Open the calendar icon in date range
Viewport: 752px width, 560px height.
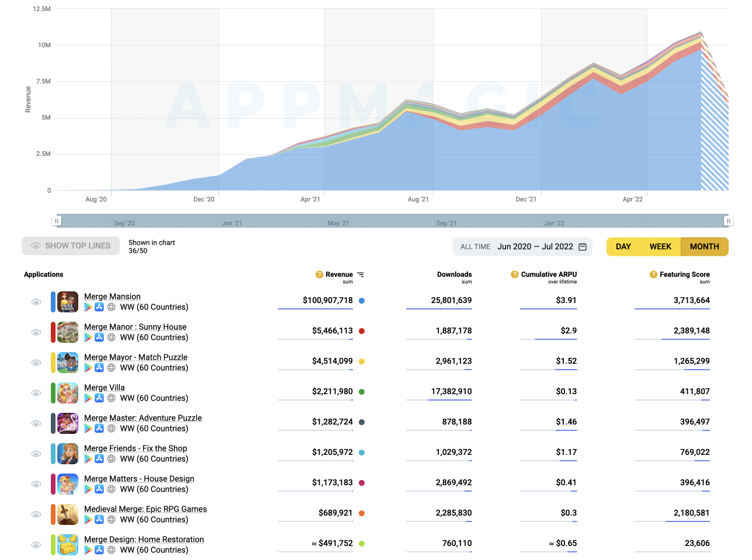point(583,247)
